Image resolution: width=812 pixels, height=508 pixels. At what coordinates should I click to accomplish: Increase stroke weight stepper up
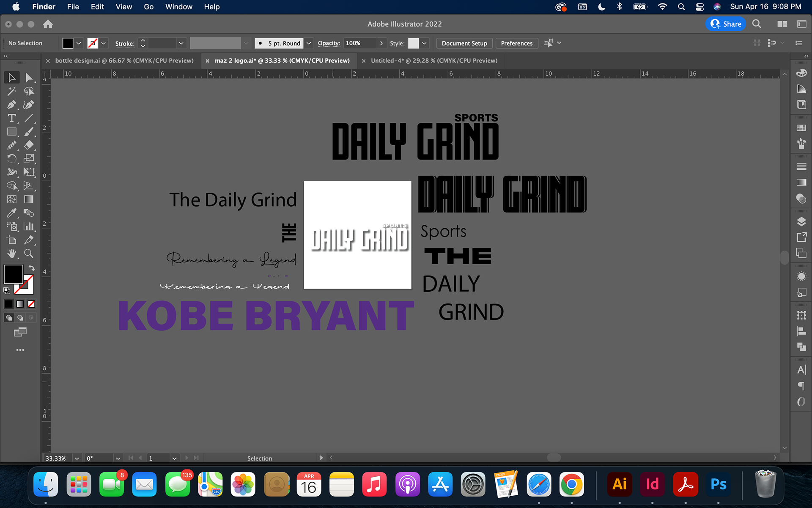(x=143, y=41)
